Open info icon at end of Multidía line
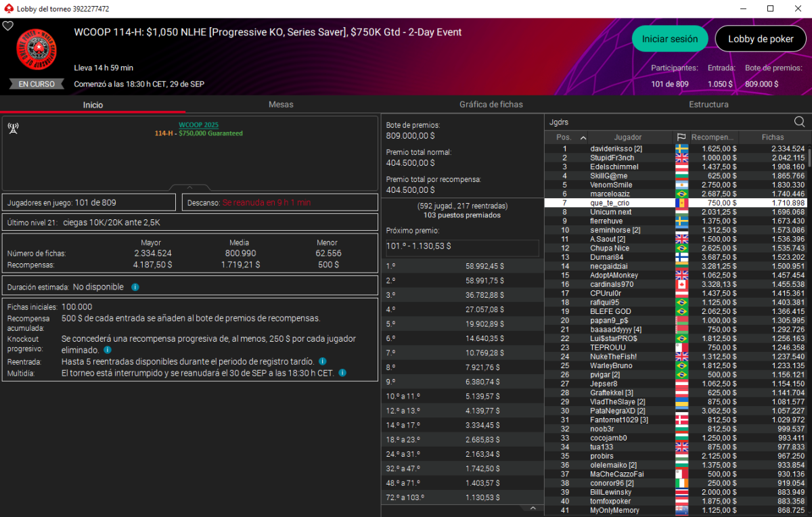Viewport: 812px width, 517px height. 342,373
